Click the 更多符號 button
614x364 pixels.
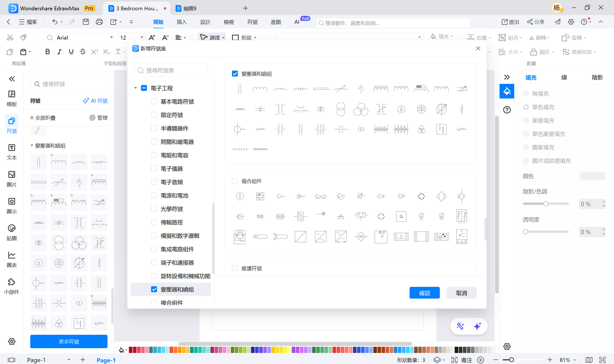pyautogui.click(x=69, y=341)
